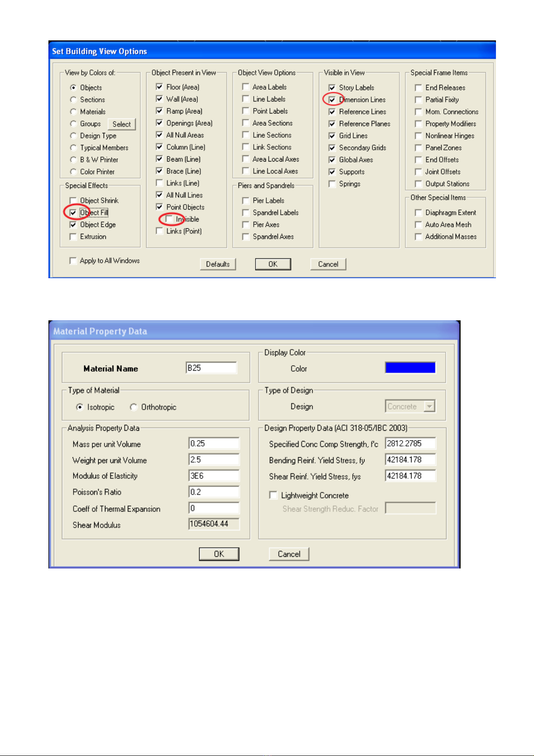The image size is (534, 756).
Task: Enable the Lightweight Concrete checkbox
Action: [273, 495]
